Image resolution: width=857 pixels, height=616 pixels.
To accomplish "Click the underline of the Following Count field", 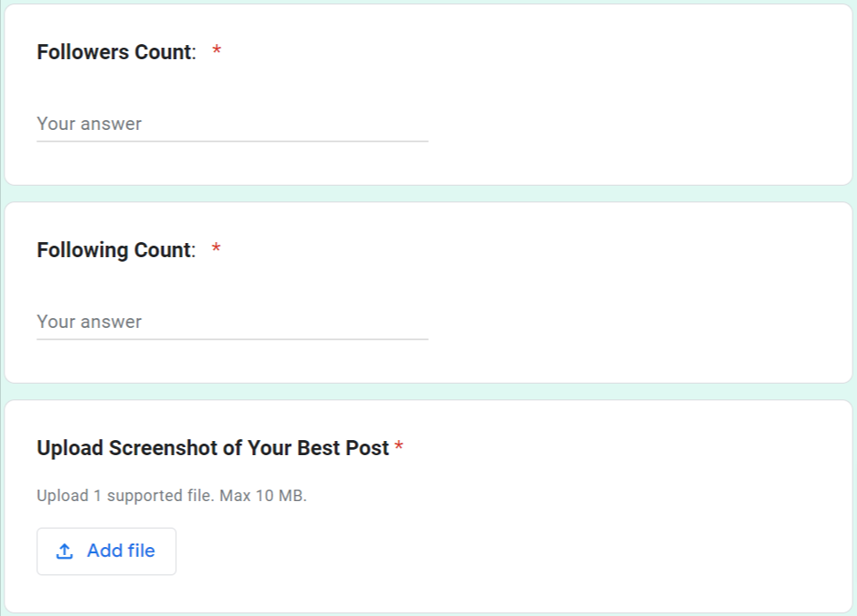I will click(232, 338).
